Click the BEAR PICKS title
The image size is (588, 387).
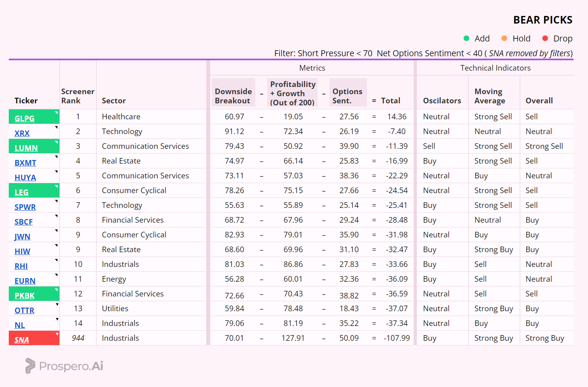click(x=543, y=20)
